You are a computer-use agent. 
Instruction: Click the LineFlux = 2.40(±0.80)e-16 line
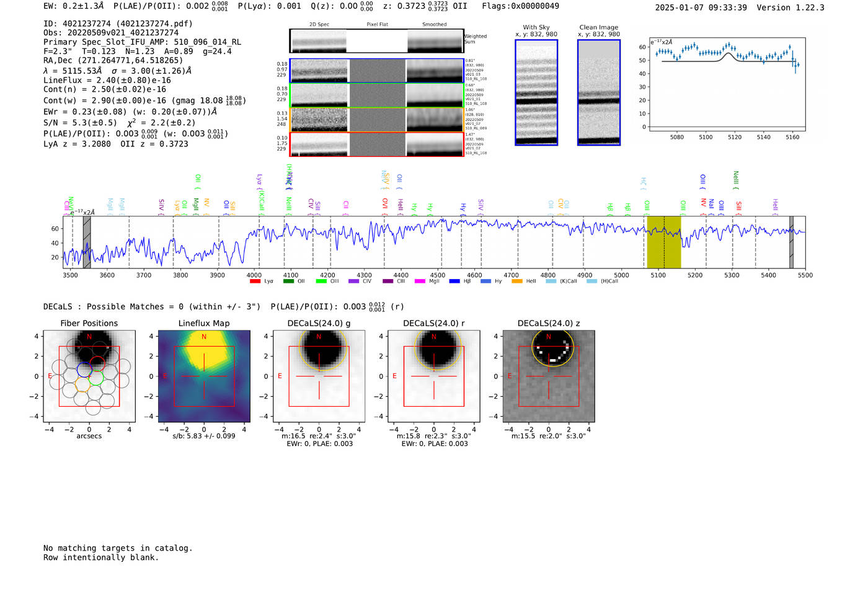107,80
